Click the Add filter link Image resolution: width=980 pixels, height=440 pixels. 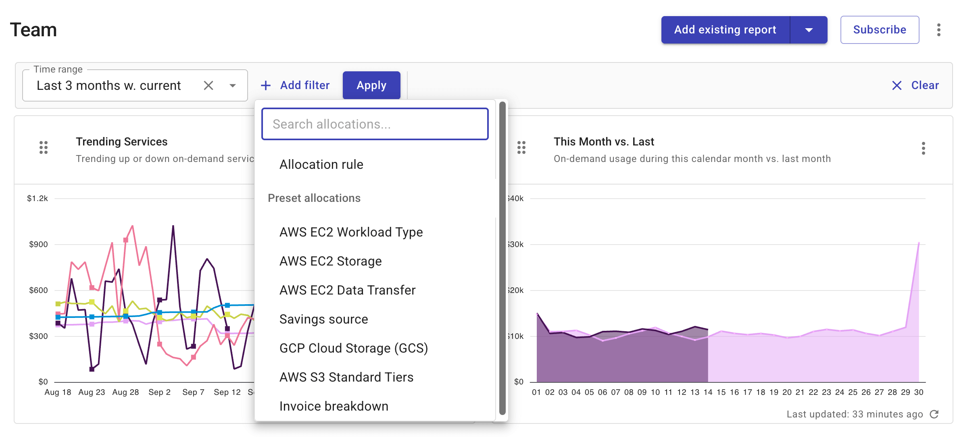tap(304, 85)
